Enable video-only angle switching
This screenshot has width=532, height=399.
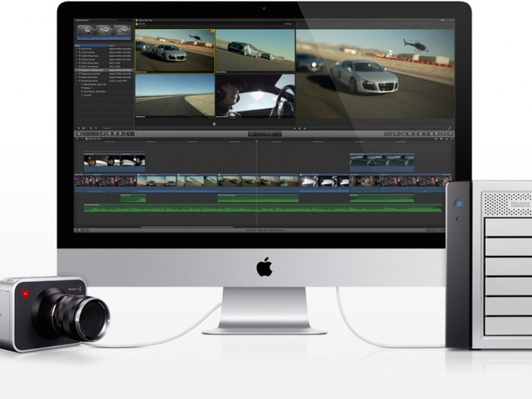click(x=140, y=23)
